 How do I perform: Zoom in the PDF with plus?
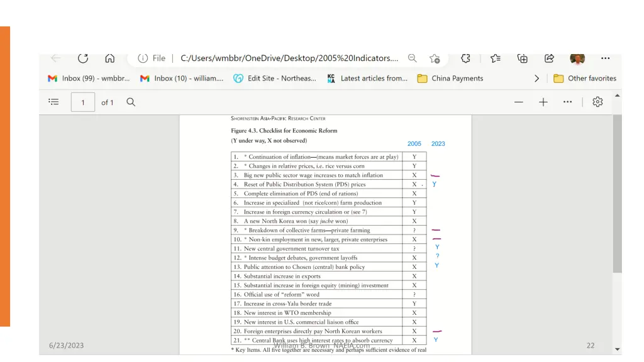(543, 102)
